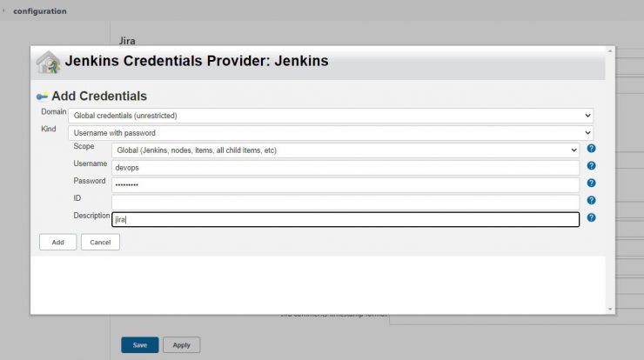Open help for the Username field
The image size is (644, 360).
click(x=591, y=166)
